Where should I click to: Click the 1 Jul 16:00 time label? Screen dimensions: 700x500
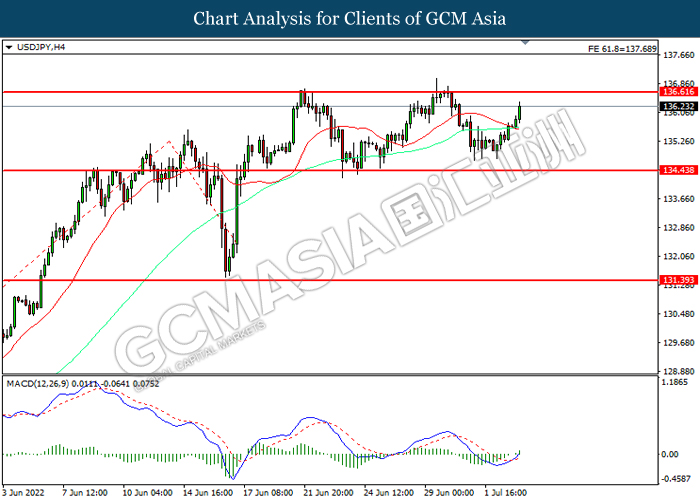506,493
